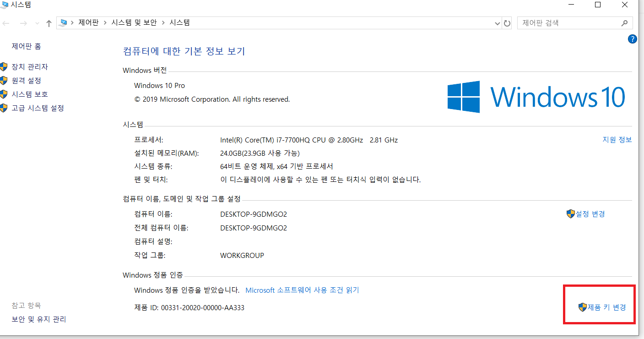Click Windows 정품 인증을 받았습니다 text
This screenshot has height=339, width=644.
pyautogui.click(x=187, y=290)
